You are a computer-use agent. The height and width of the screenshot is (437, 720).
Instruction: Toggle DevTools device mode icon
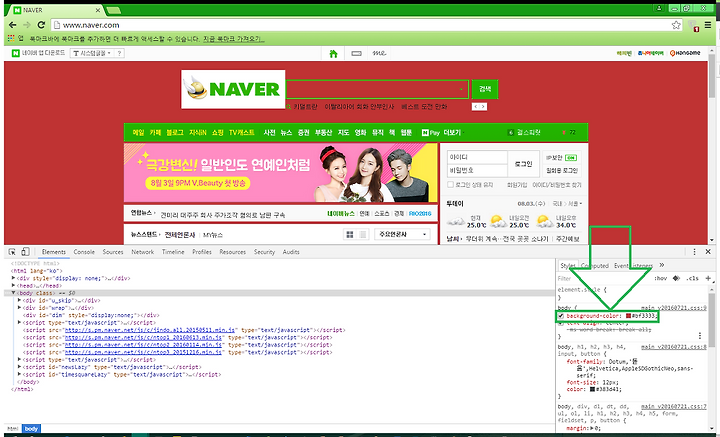25,252
